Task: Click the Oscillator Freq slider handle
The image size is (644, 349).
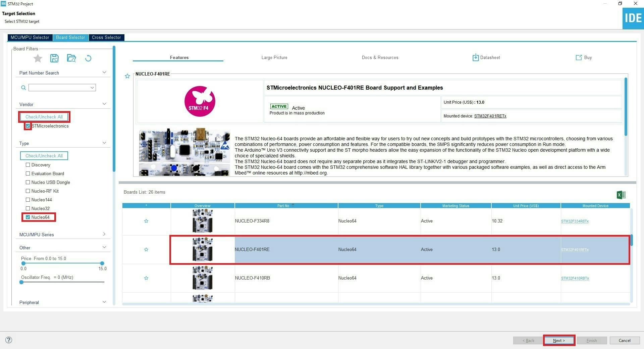Action: pyautogui.click(x=21, y=282)
